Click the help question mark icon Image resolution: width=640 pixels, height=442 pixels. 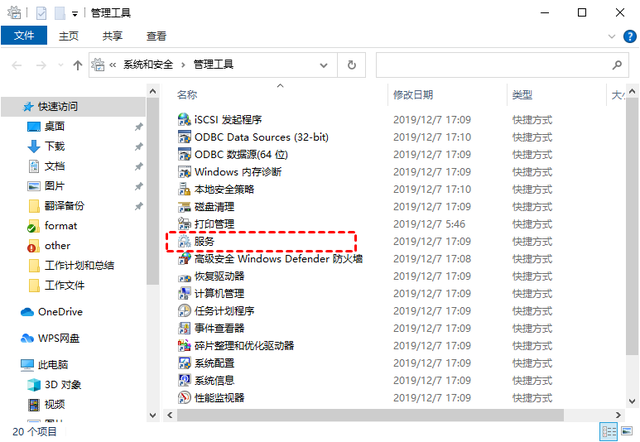(629, 36)
